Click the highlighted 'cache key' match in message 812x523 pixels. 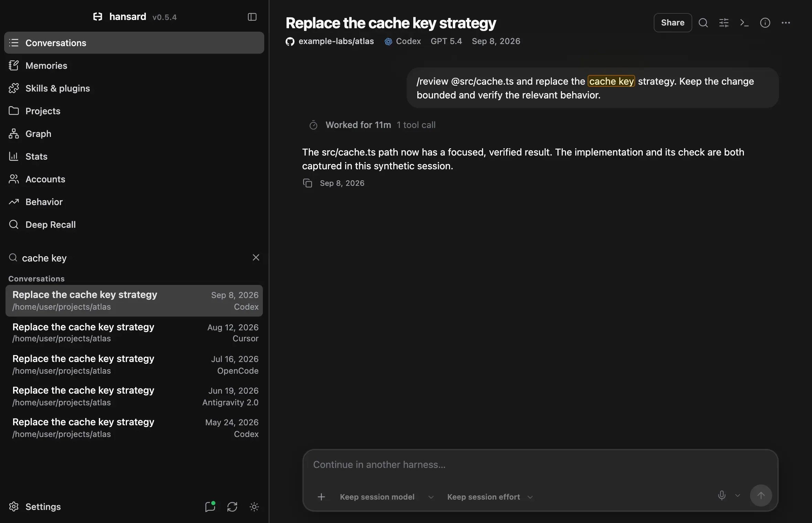tap(611, 81)
